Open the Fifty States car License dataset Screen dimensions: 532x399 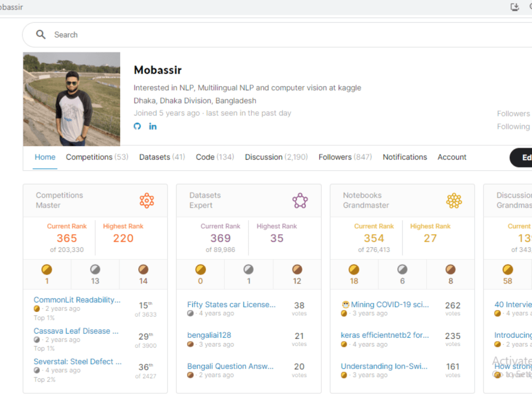[x=231, y=304]
